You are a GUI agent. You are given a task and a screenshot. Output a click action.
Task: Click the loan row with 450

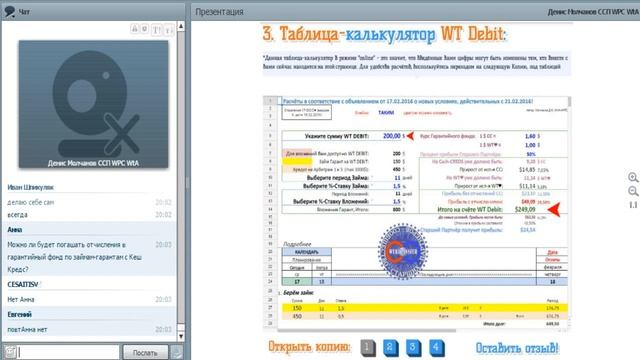coord(424,316)
